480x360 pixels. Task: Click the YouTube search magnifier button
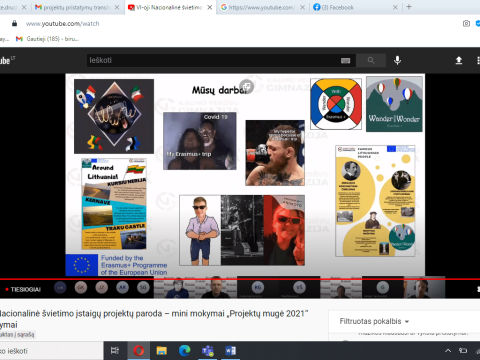click(371, 60)
